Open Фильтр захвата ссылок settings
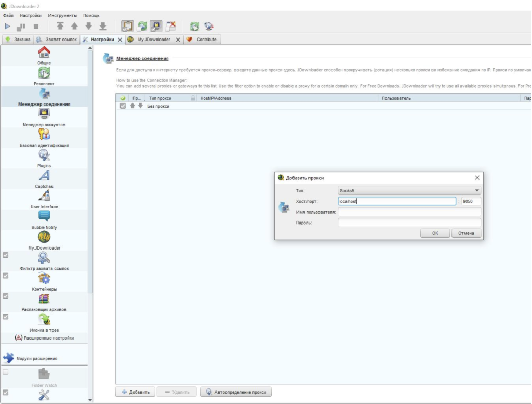Image resolution: width=532 pixels, height=404 pixels. 44,261
